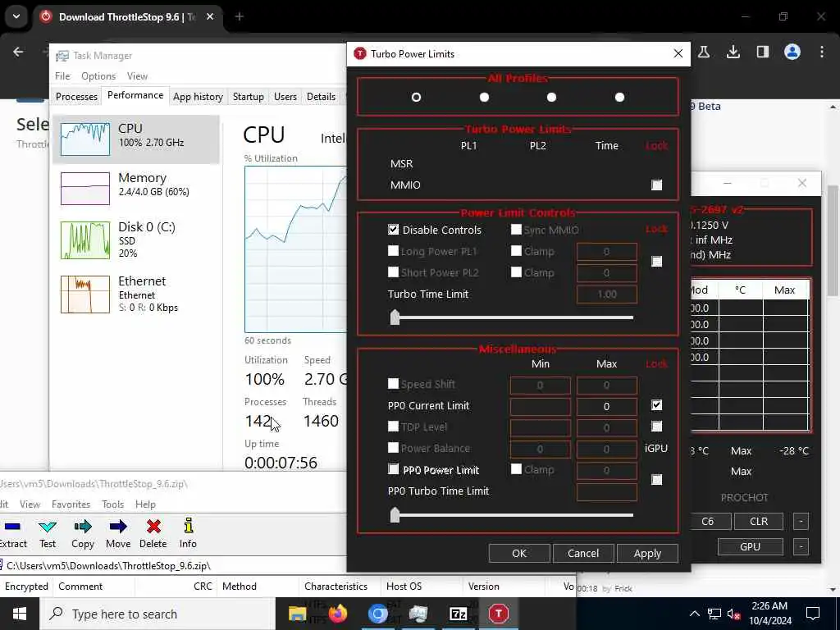This screenshot has height=630, width=840.
Task: Open the browser three-dot menu
Action: 822,52
